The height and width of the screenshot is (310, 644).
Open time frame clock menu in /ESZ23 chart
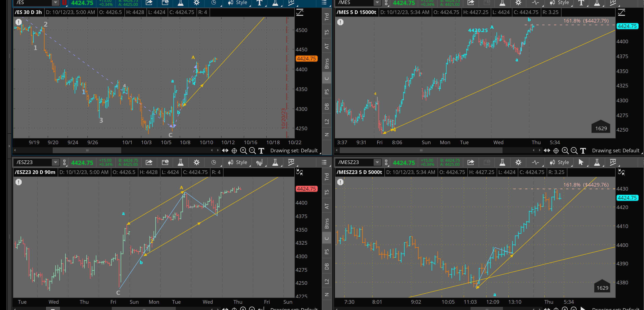click(x=213, y=162)
